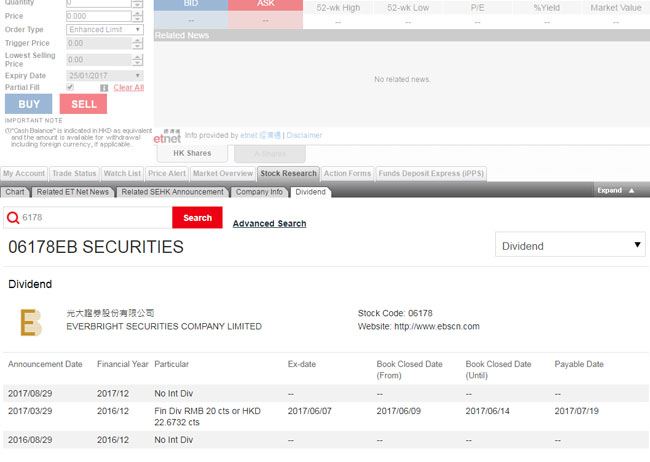Screen dimensions: 650x462
Task: Click the Lowest Selling Price field
Action: (99, 60)
